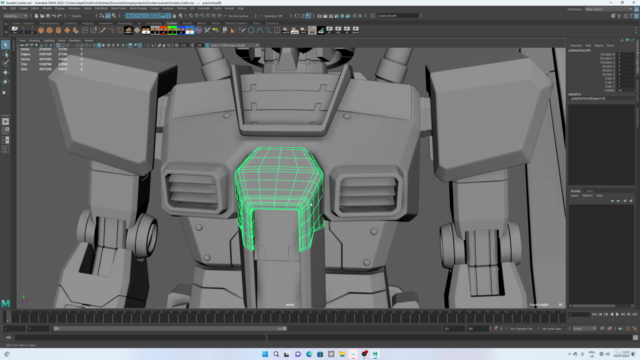Toggle select by object type mode
This screenshot has width=640, height=360.
pyautogui.click(x=108, y=16)
